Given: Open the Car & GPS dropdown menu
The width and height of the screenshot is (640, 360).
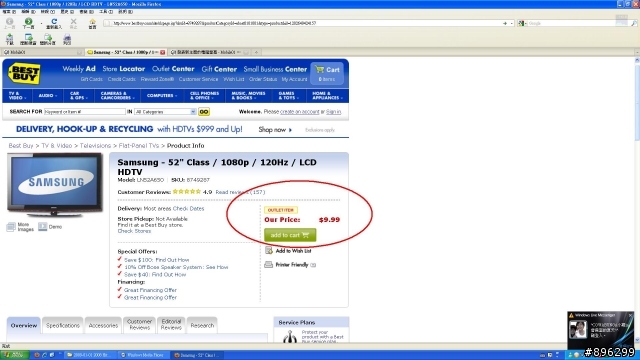Looking at the screenshot, I should 79,96.
